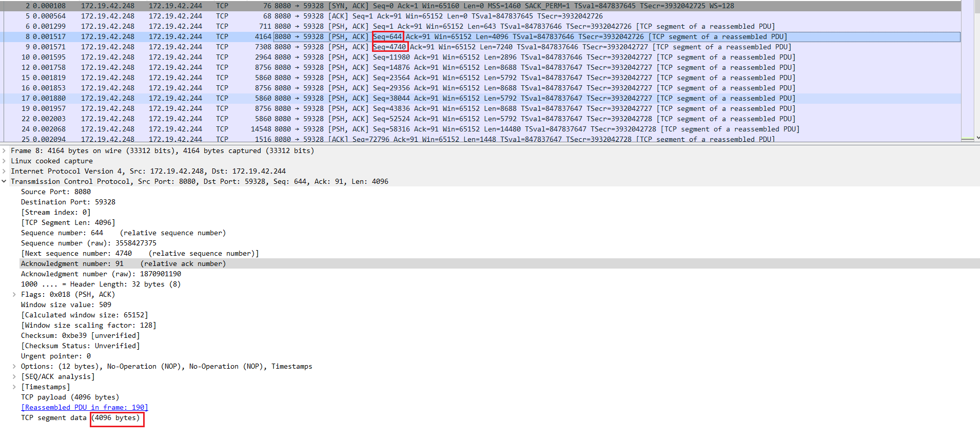The image size is (980, 437).
Task: Select the Checksum: 0xbe39 field
Action: tap(80, 335)
